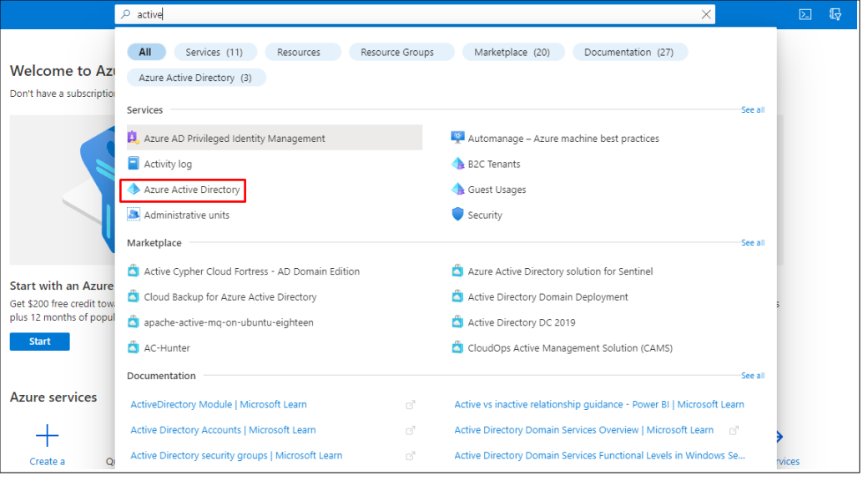The height and width of the screenshot is (481, 868).
Task: Select the All filter tab
Action: (x=146, y=52)
